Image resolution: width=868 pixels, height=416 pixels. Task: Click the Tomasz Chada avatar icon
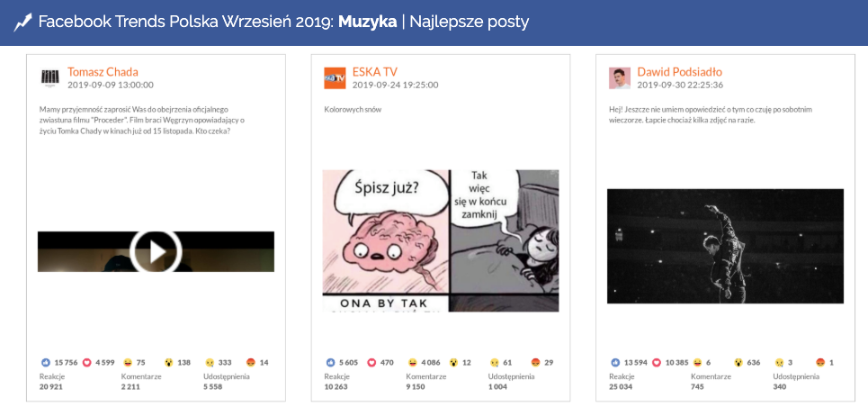coord(49,78)
